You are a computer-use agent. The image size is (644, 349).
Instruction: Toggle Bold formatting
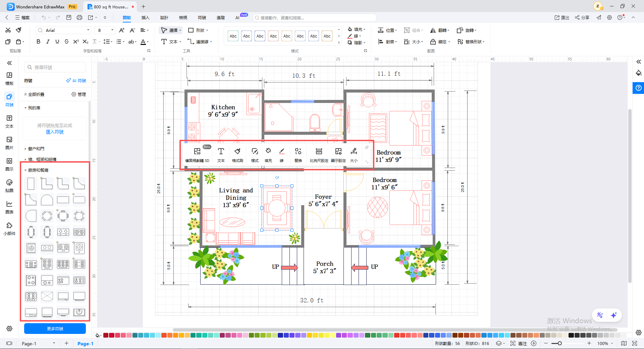point(38,42)
